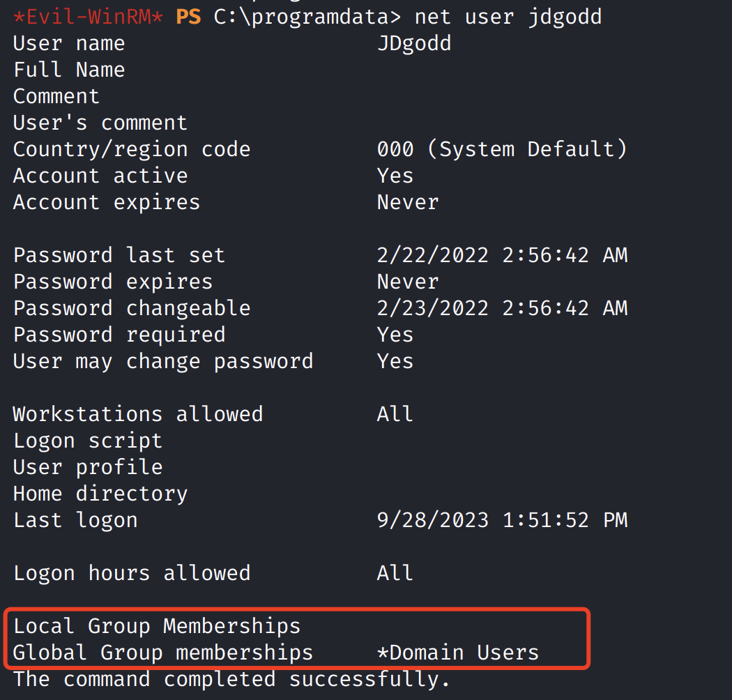Click the 'Logon hours allowed' label
The image size is (732, 700).
coord(132,573)
